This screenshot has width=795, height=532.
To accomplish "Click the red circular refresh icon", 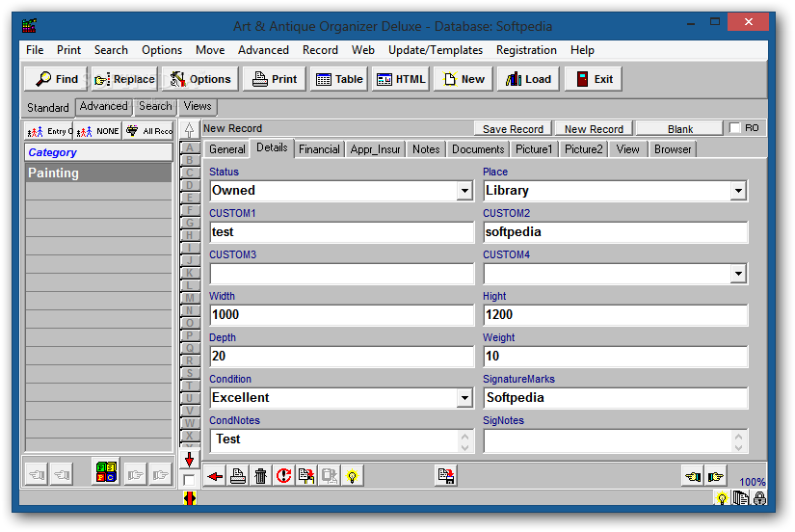I will (x=283, y=476).
